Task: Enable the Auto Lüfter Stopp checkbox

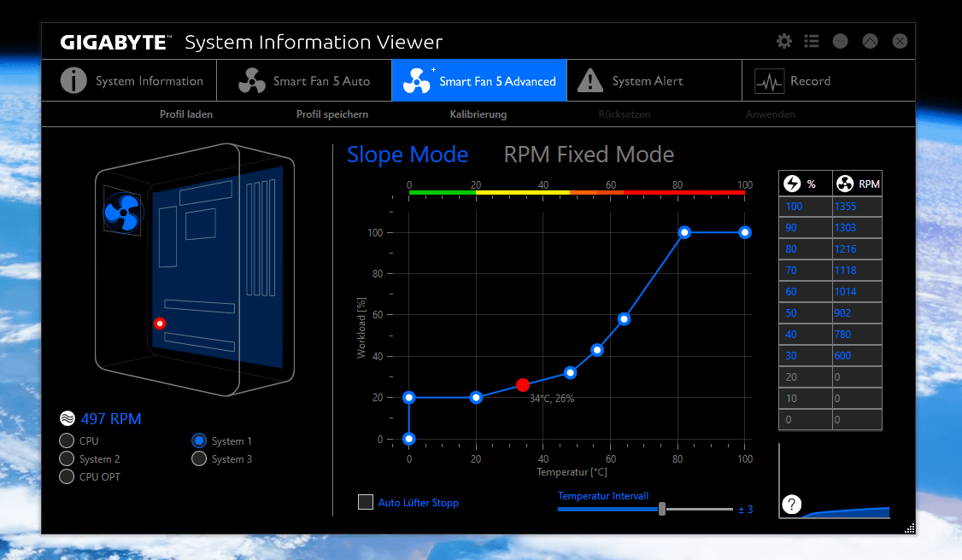Action: pos(366,502)
